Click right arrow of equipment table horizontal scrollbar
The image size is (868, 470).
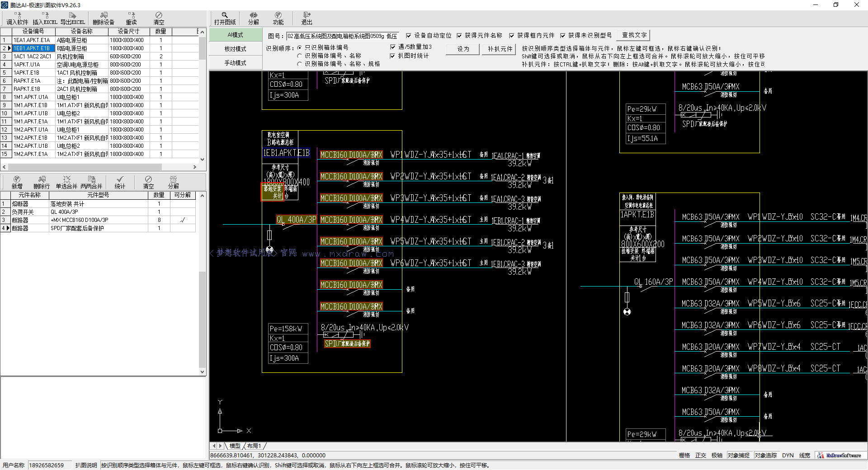coord(195,167)
